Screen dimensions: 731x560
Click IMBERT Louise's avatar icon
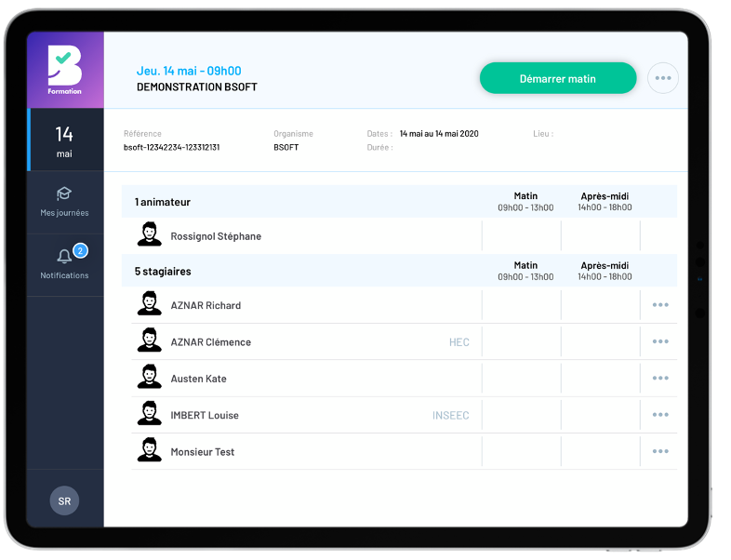149,413
